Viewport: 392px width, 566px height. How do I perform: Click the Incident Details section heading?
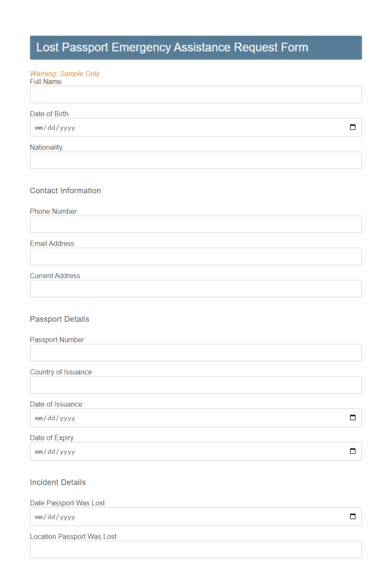point(58,482)
